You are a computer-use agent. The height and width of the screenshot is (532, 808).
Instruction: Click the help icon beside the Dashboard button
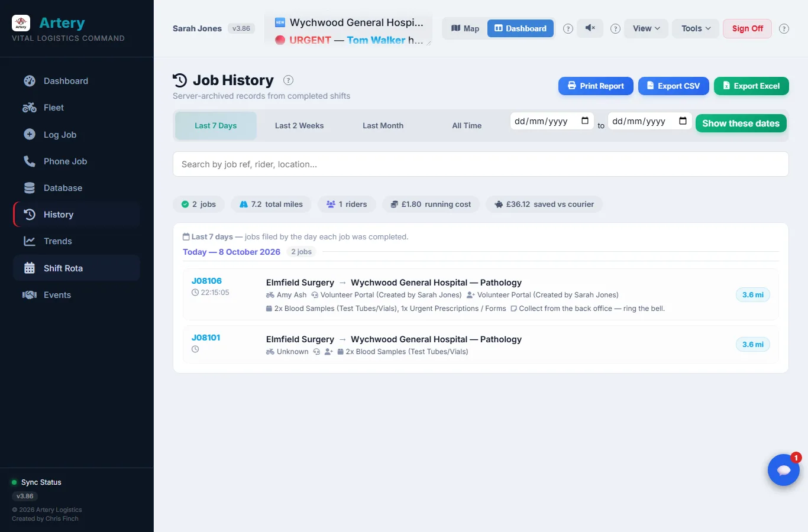coord(568,28)
